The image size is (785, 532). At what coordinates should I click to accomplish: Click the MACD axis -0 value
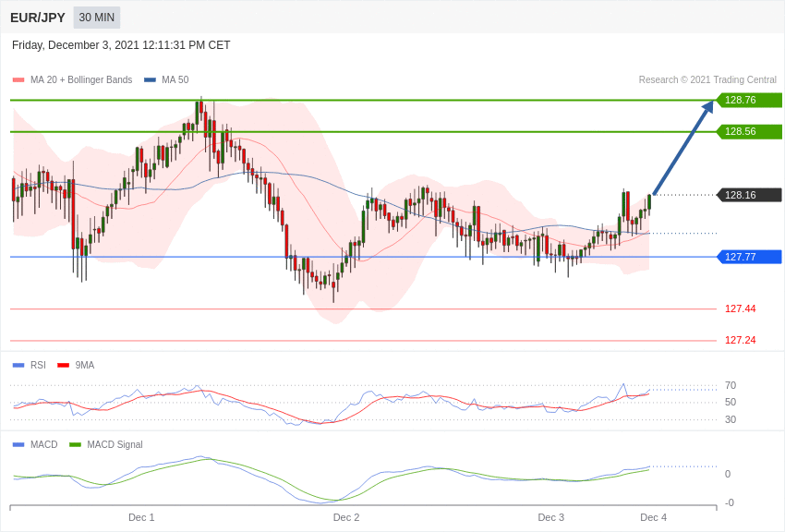click(x=730, y=503)
